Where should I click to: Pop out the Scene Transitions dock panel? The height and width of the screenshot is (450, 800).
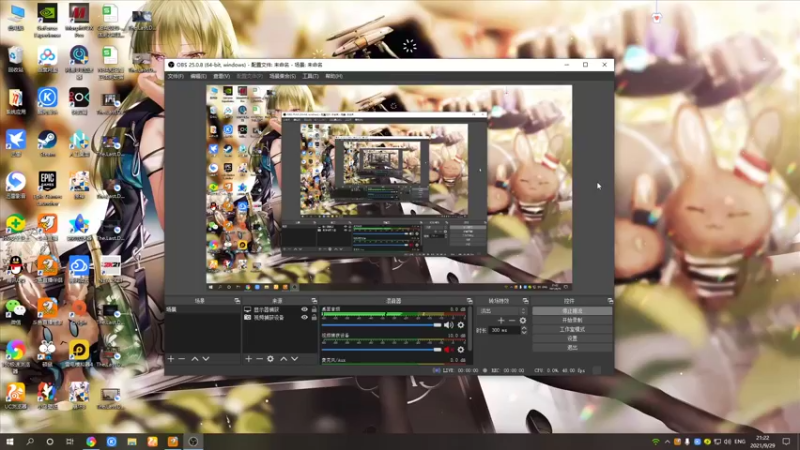(526, 301)
